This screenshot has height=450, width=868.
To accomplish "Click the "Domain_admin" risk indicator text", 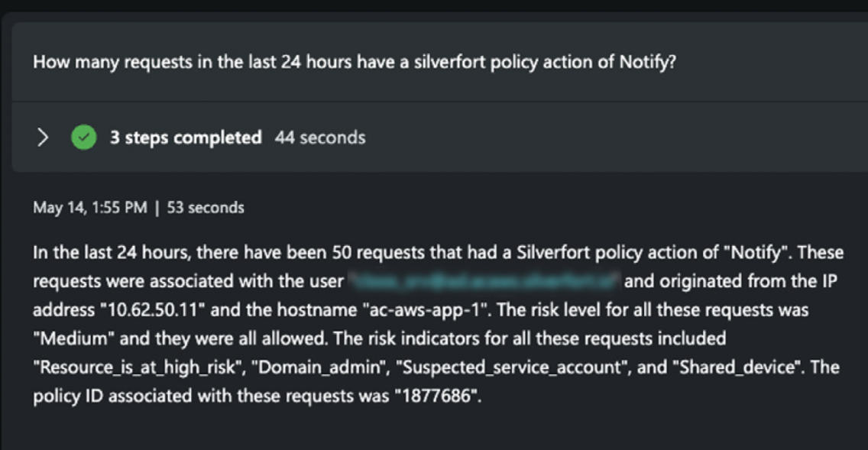I will (322, 367).
